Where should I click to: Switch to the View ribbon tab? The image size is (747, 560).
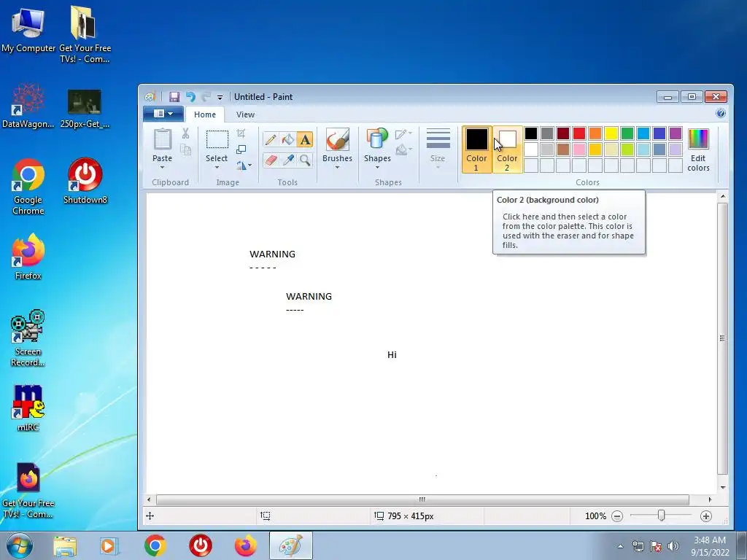[x=245, y=114]
